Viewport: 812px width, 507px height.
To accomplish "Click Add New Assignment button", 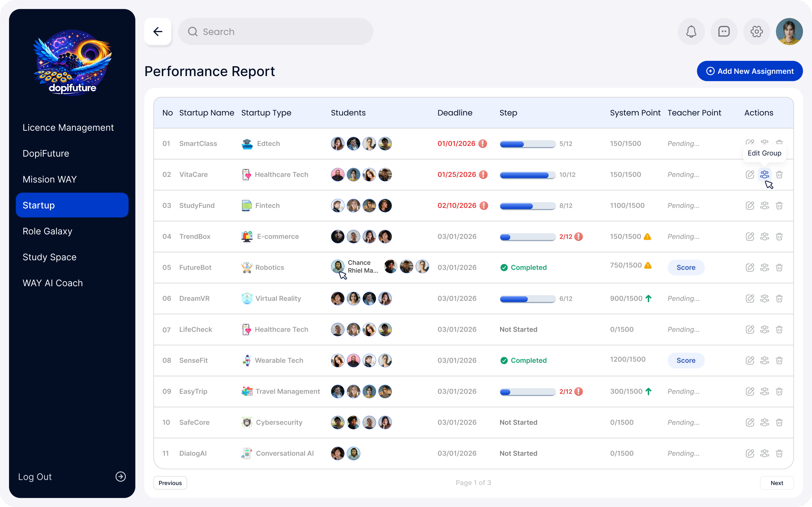I will pyautogui.click(x=750, y=71).
